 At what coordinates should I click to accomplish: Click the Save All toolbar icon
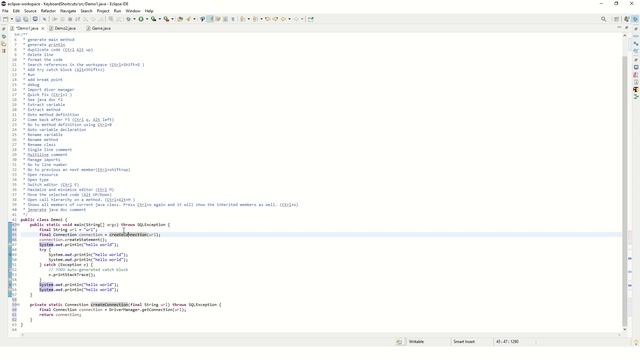click(x=26, y=19)
